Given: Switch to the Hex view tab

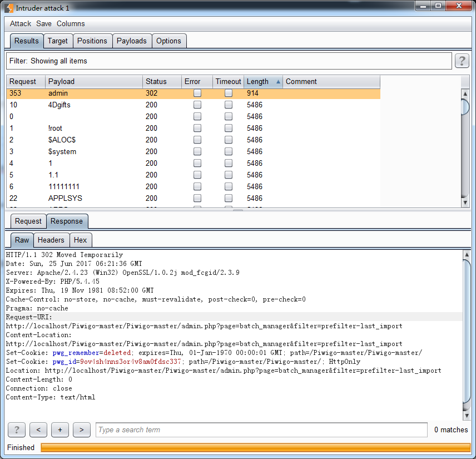Looking at the screenshot, I should point(81,240).
